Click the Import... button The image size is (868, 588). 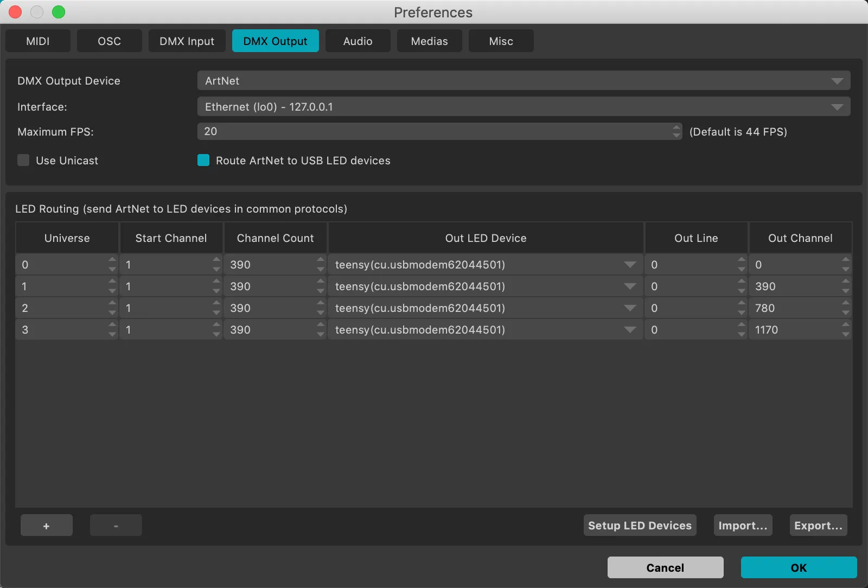tap(743, 526)
